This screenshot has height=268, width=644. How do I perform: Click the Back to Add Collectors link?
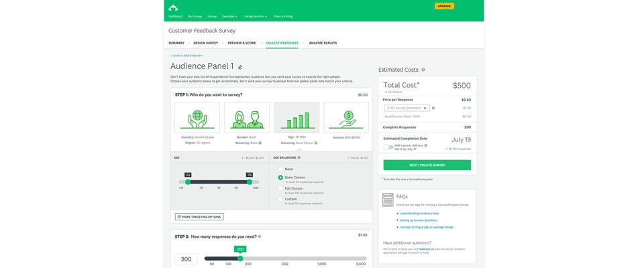pos(187,56)
